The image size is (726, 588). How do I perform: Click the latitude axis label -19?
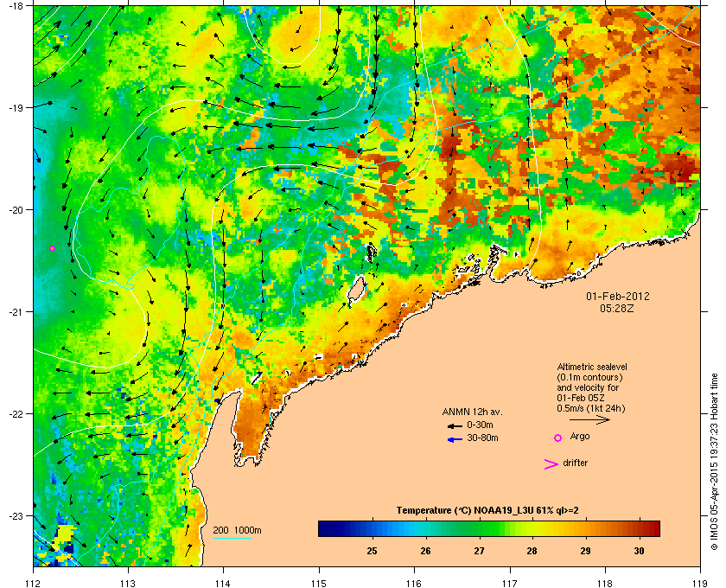pyautogui.click(x=16, y=108)
